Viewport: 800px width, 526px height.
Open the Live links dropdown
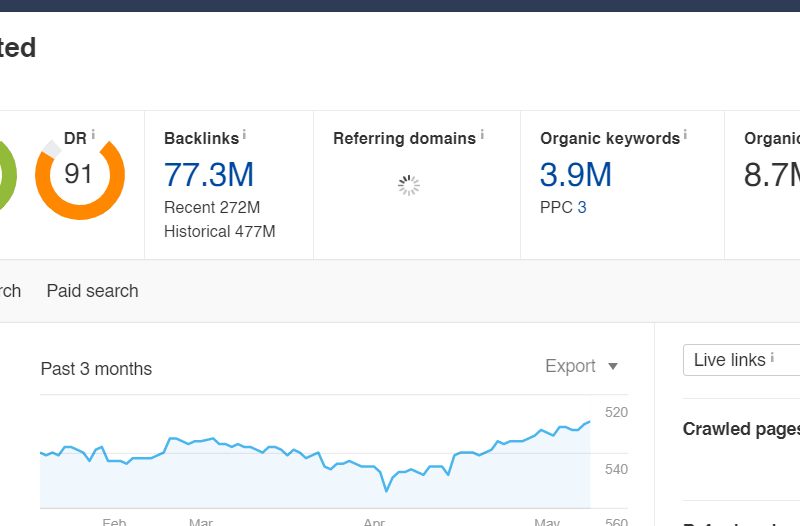[740, 360]
